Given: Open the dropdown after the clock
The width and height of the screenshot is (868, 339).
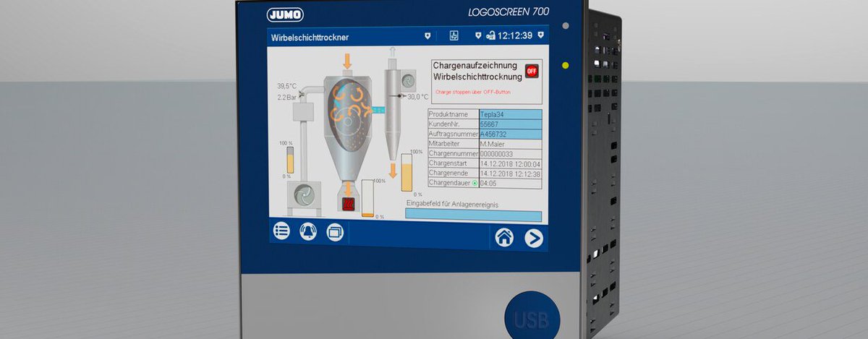Looking at the screenshot, I should pos(541,35).
